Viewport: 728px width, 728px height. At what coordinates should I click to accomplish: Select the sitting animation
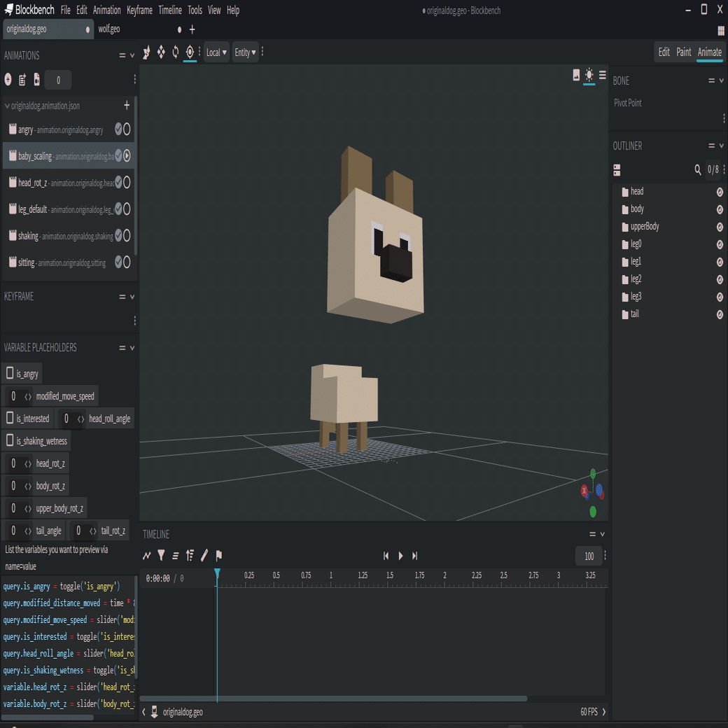[69, 262]
